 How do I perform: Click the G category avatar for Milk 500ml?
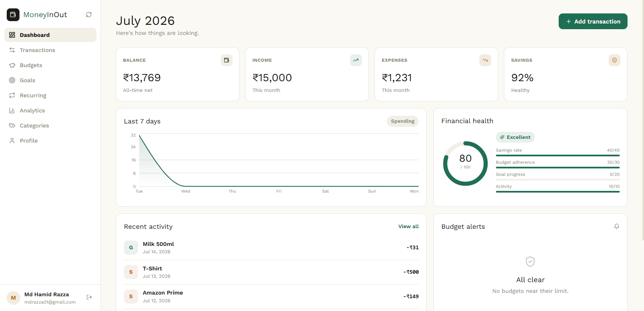click(x=131, y=248)
